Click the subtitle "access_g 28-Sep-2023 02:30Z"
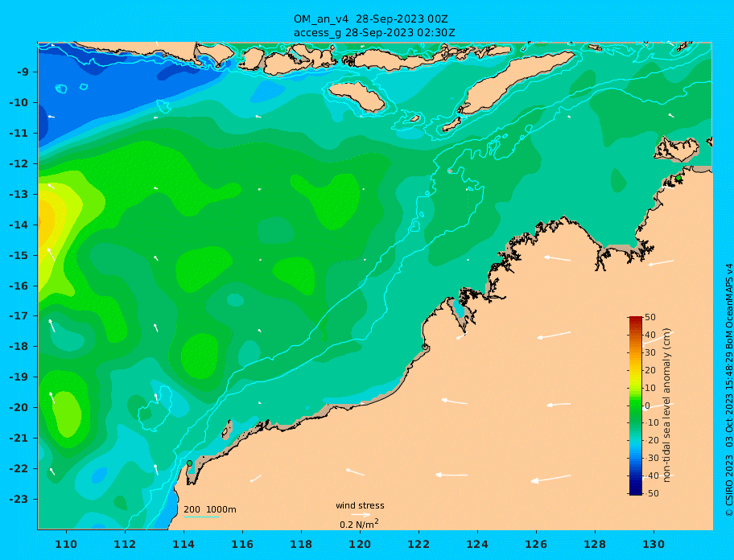Image resolution: width=734 pixels, height=560 pixels. pos(374,33)
